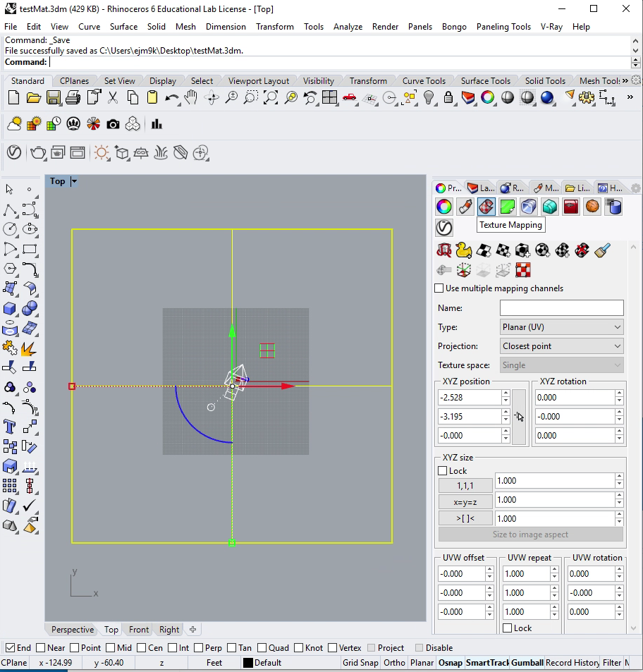This screenshot has width=643, height=672.
Task: Open the Render menu
Action: pos(385,26)
